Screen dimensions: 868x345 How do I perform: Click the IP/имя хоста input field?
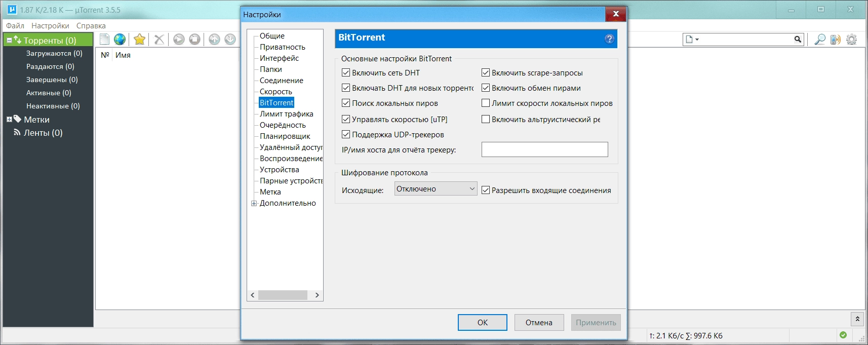545,149
